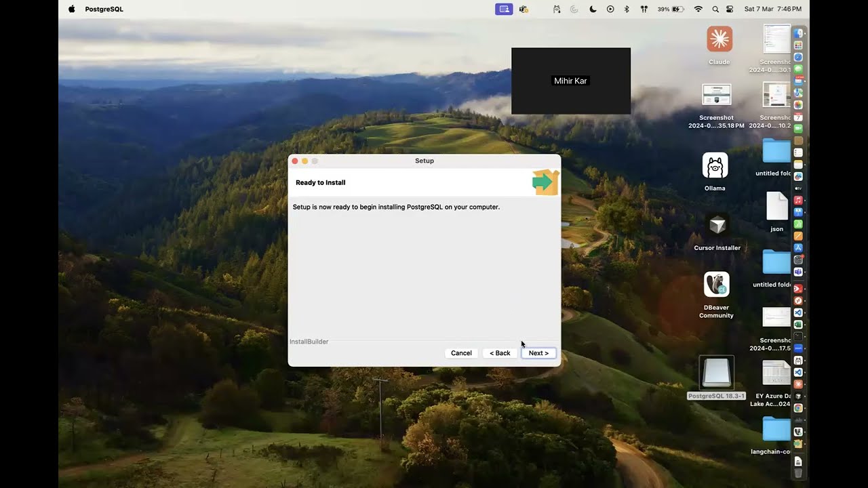Open Numbers in the Dock

798,224
